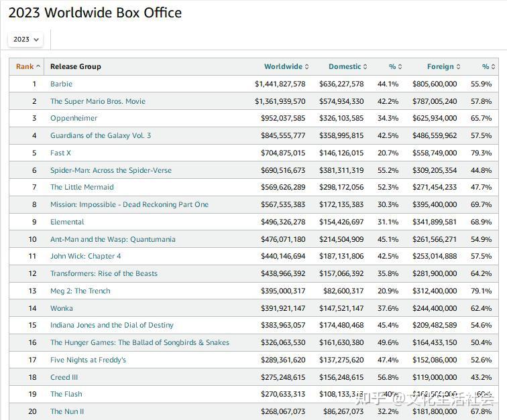This screenshot has width=507, height=420.
Task: Select Guardians of the Galaxy Vol. 3
Action: pos(101,136)
